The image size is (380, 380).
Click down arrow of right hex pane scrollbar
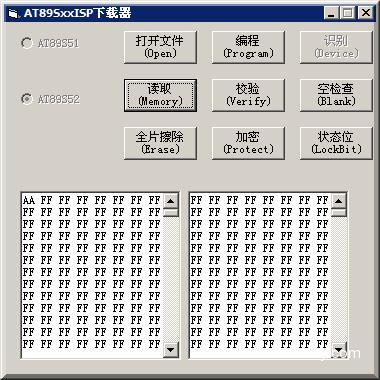[x=339, y=350]
